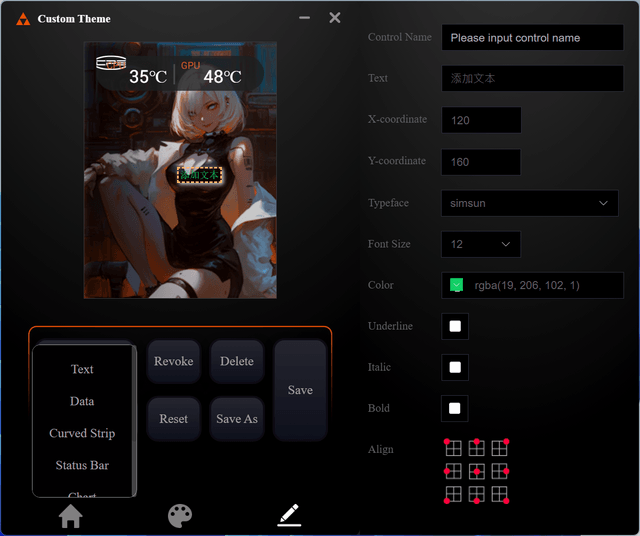Click the tall Save button
This screenshot has height=536, width=640.
300,390
